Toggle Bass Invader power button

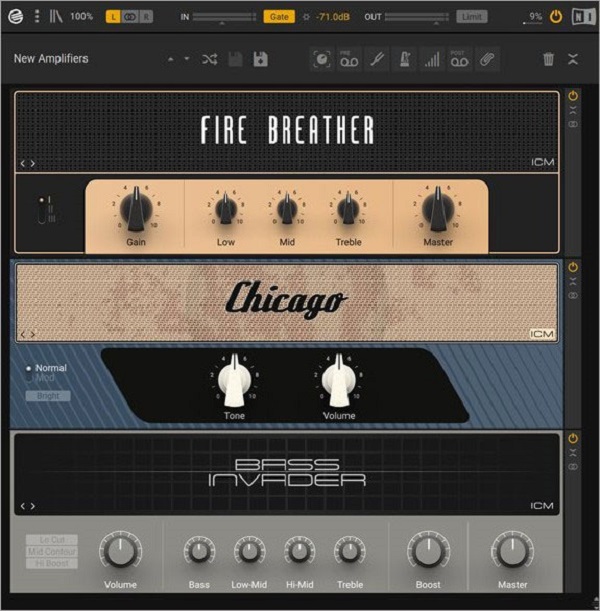573,439
